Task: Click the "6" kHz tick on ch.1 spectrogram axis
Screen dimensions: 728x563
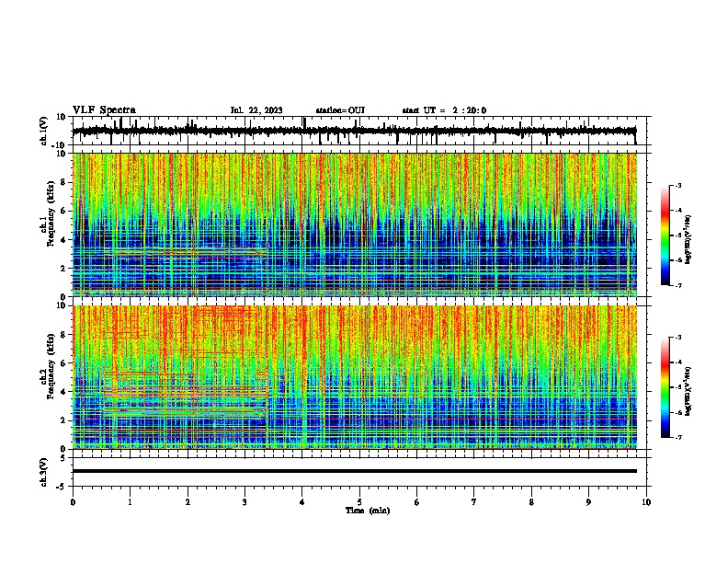Action: click(63, 211)
